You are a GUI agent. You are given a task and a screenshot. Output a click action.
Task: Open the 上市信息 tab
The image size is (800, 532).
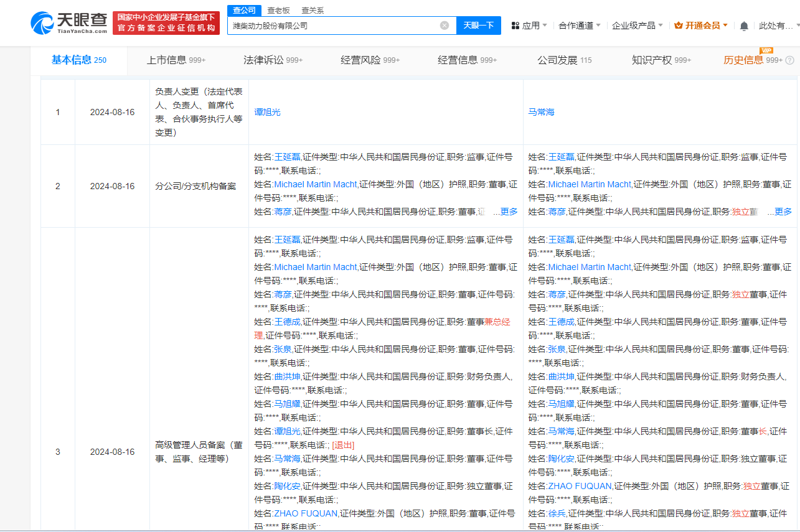176,60
